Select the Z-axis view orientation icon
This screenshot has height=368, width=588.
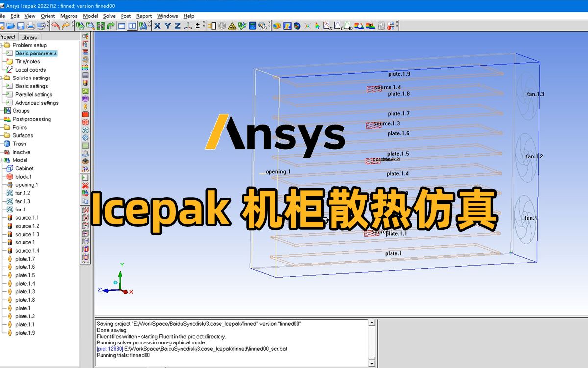coord(177,26)
